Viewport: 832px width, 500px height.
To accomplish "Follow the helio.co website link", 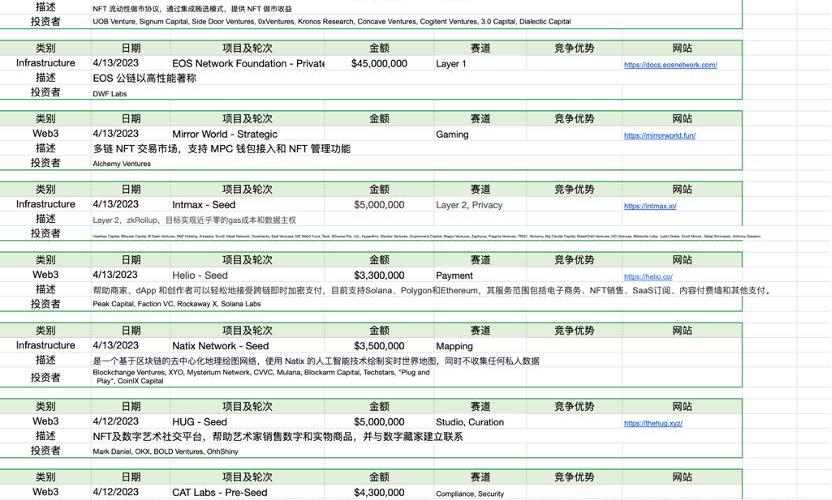I will click(648, 277).
